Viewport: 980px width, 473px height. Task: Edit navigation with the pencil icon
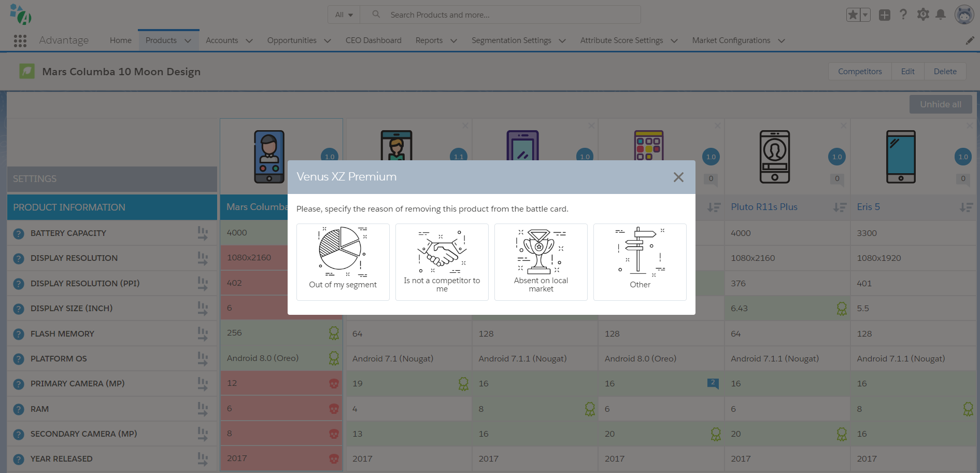[970, 40]
